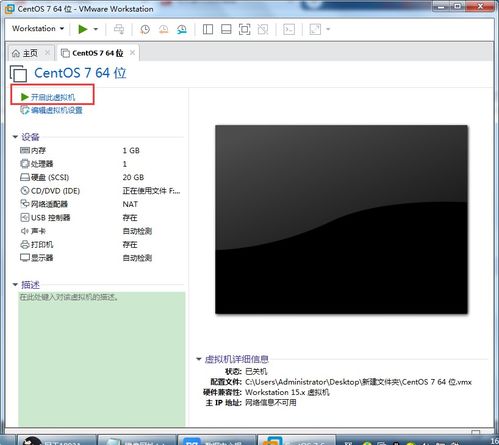Viewport: 499px width, 445px height.
Task: Open the dropdown arrow beside the play button
Action: tap(96, 29)
